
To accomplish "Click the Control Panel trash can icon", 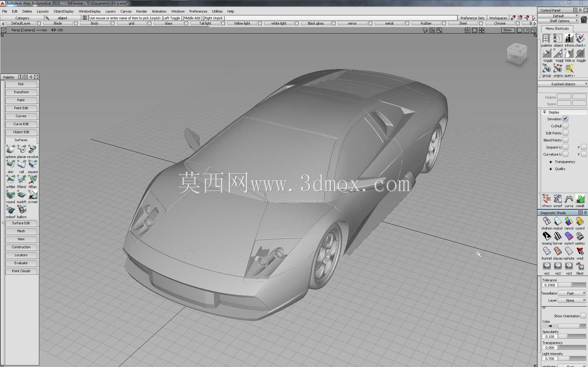I will tap(584, 19).
